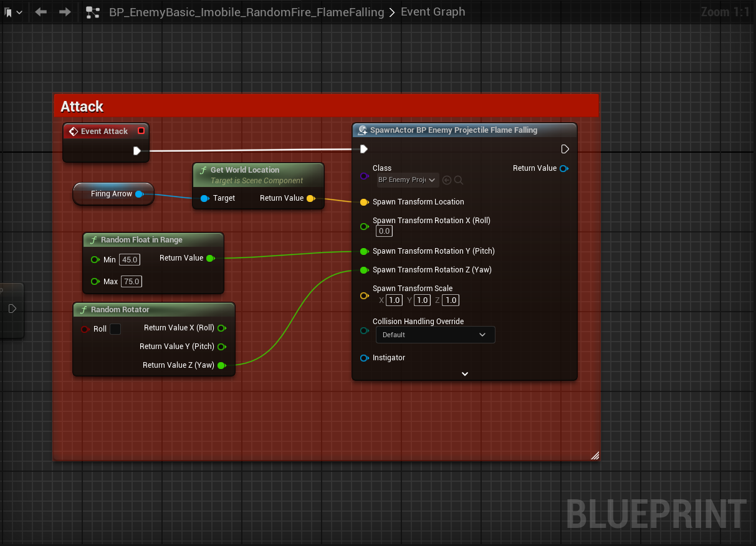
Task: Click Random Float Return Value output pin
Action: tap(210, 258)
